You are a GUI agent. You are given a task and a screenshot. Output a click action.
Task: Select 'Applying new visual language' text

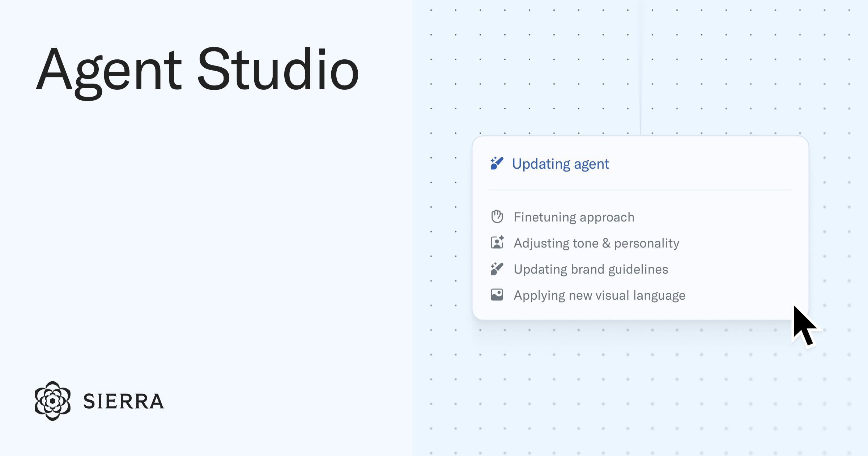[600, 295]
